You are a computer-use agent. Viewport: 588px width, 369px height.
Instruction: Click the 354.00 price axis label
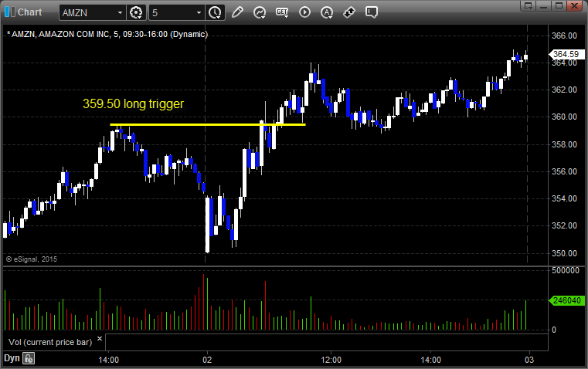(564, 198)
